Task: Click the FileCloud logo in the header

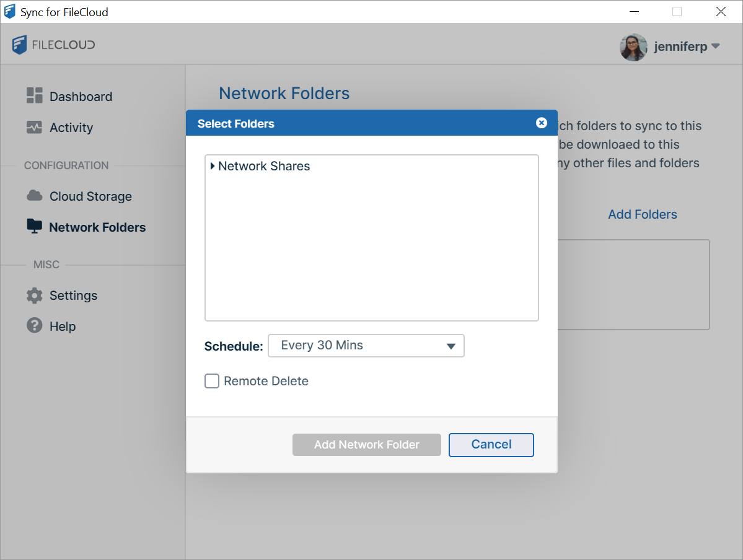Action: (53, 45)
